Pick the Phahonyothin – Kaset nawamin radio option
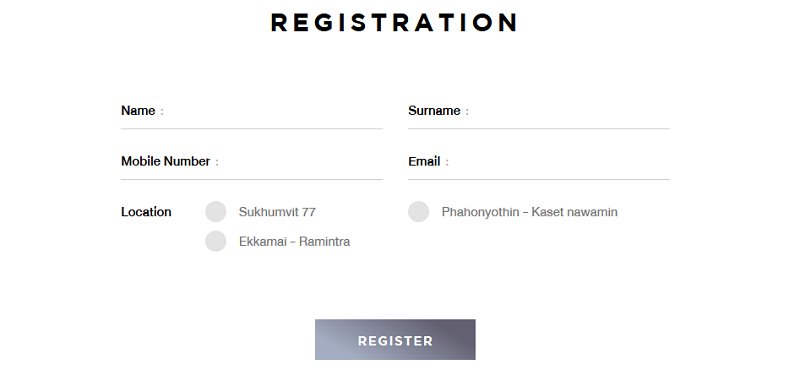Viewport: 800px width, 370px height. [418, 212]
